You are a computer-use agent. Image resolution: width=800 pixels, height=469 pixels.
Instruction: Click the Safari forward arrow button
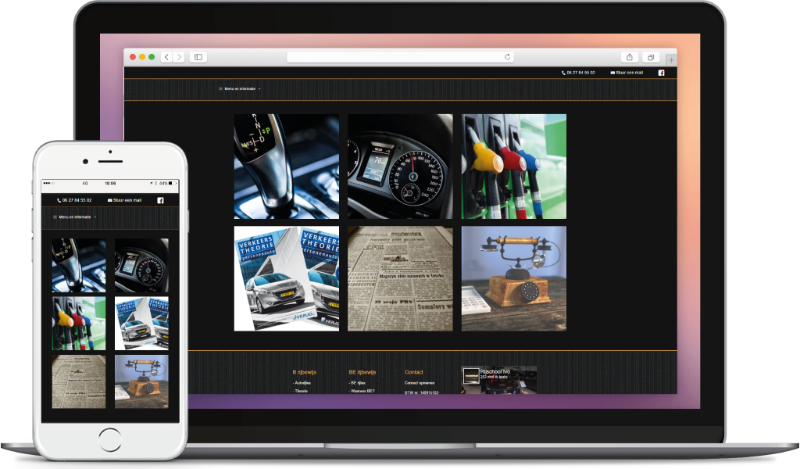pyautogui.click(x=179, y=57)
